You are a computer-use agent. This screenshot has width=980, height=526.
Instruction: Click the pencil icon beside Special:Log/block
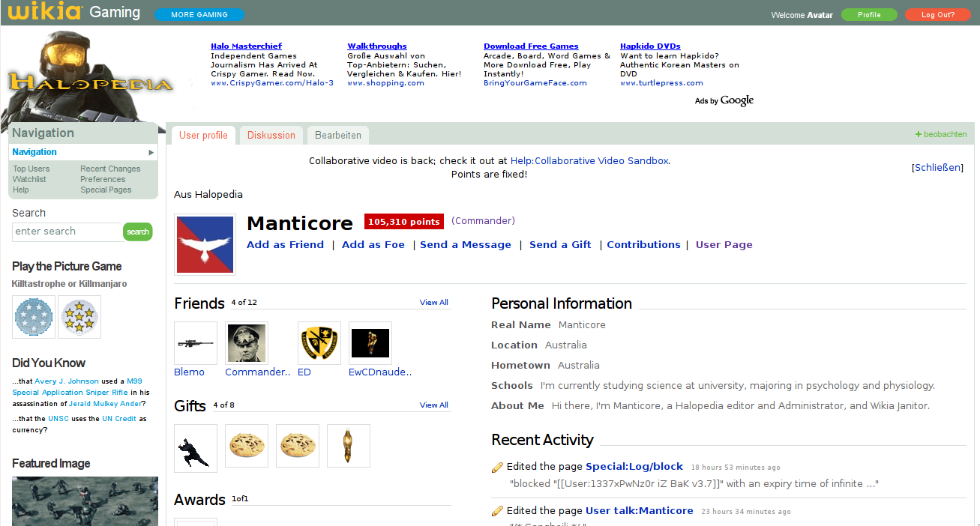pyautogui.click(x=497, y=468)
